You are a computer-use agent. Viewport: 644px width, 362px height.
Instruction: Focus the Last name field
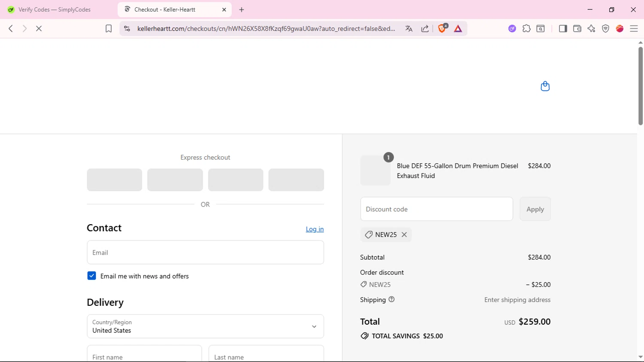coord(266,354)
